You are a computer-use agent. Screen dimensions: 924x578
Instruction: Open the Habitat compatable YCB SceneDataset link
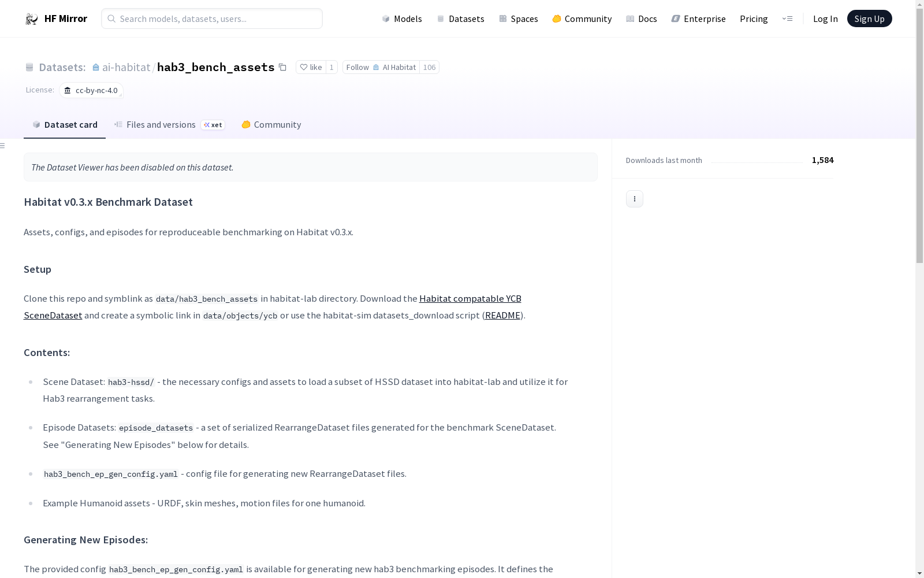[x=273, y=307]
